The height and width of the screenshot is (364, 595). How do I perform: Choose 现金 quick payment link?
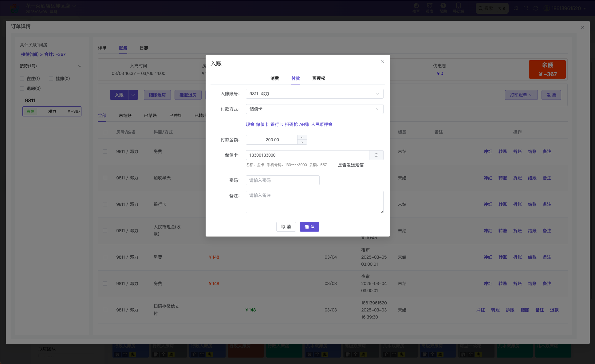click(x=250, y=124)
